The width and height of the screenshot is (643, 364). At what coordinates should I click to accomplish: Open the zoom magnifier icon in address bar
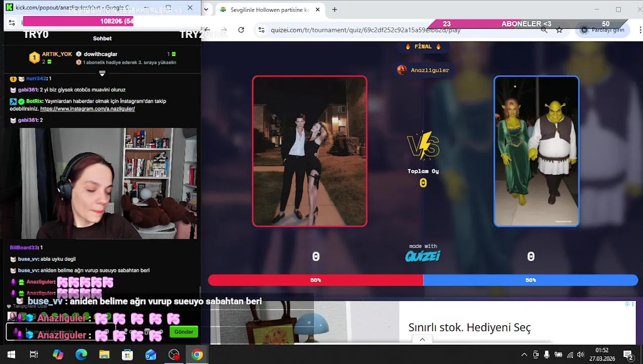point(544,30)
